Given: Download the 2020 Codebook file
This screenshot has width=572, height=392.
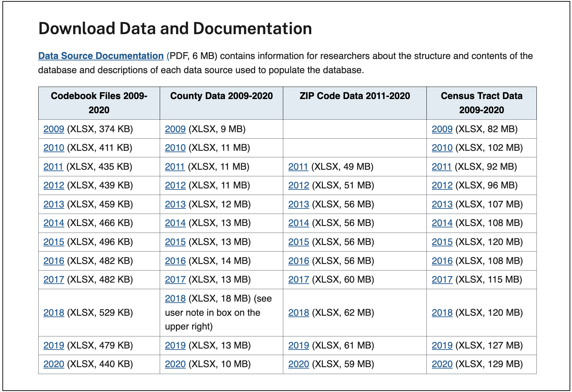Looking at the screenshot, I should point(54,364).
